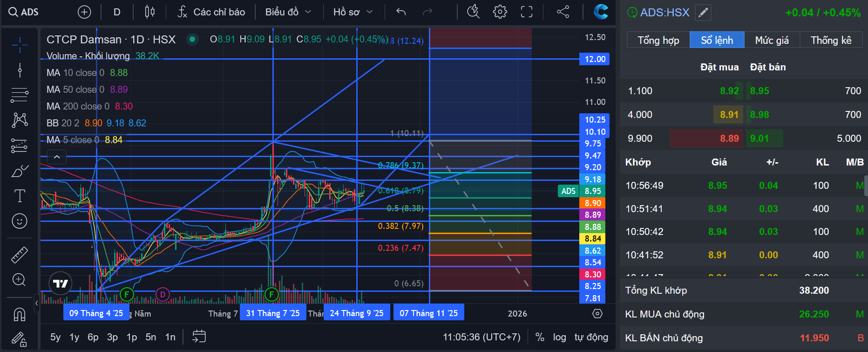The height and width of the screenshot is (352, 868).
Task: Open the Mức giá tab
Action: point(772,40)
